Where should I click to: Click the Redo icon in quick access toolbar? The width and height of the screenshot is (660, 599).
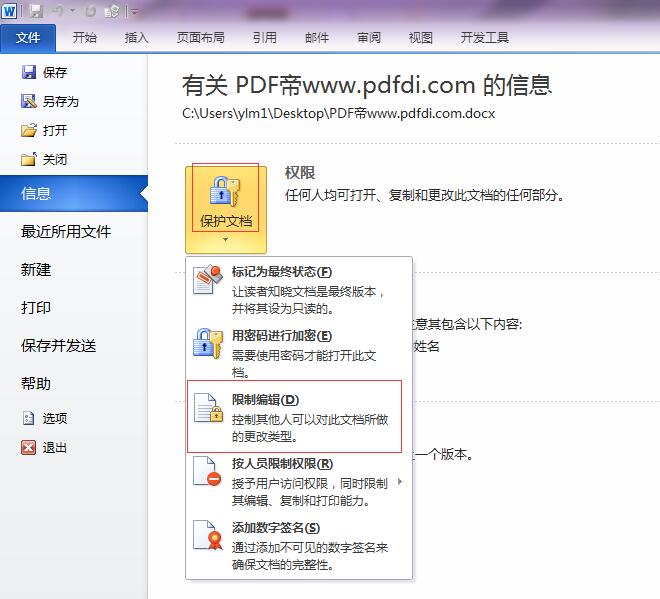[90, 11]
